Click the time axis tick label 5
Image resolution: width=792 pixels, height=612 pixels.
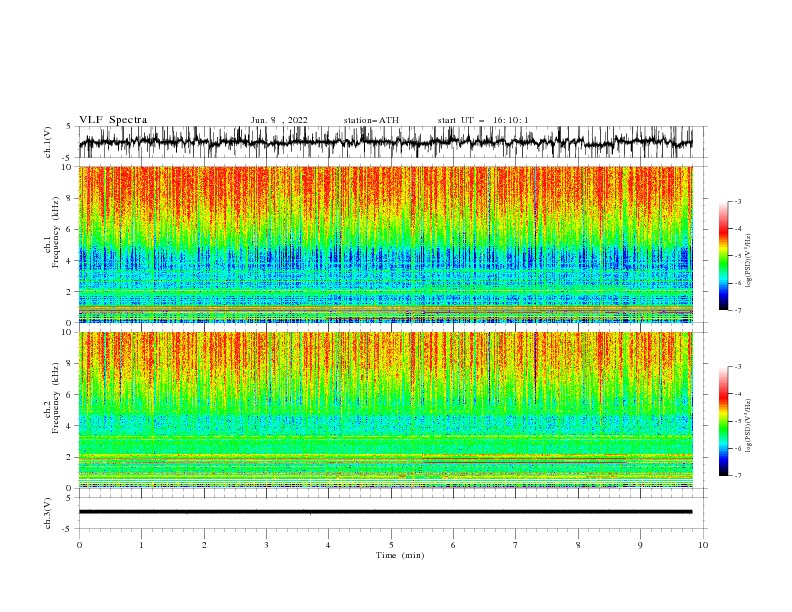[391, 545]
